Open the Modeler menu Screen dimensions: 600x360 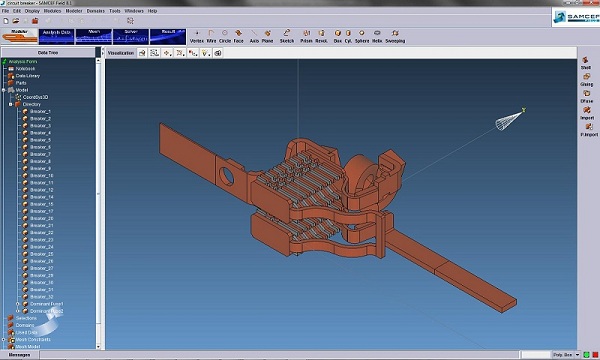point(74,11)
